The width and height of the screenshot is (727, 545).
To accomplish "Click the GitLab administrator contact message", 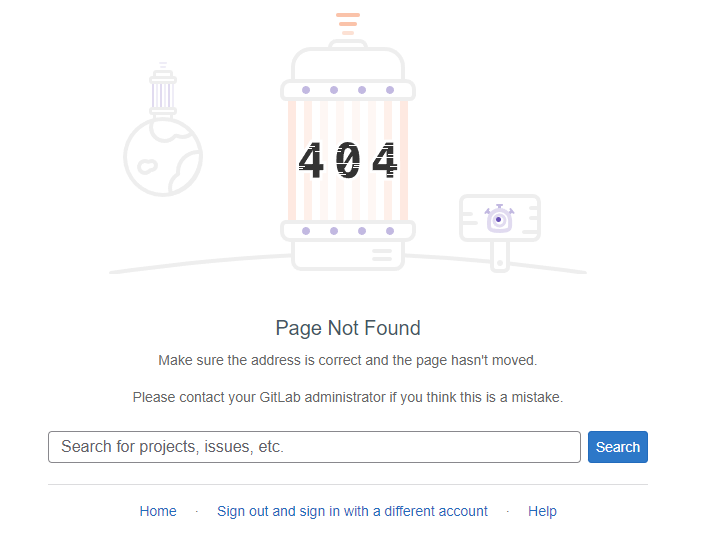I will point(348,398).
